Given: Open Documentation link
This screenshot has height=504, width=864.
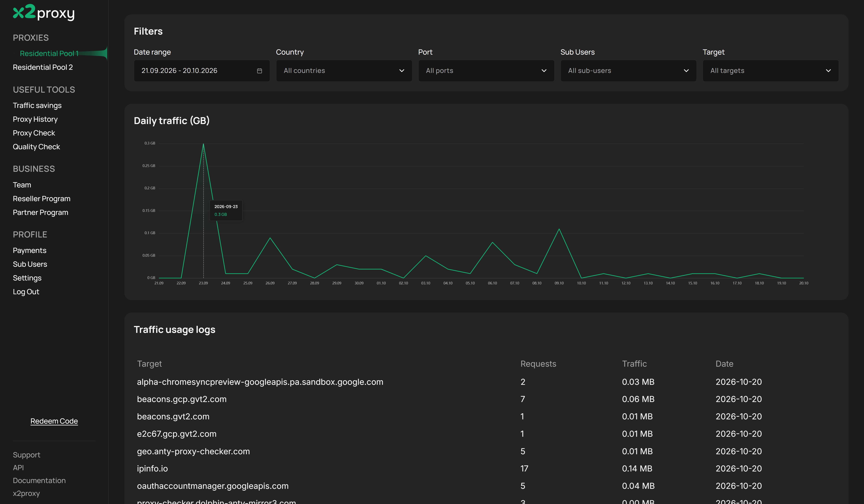Looking at the screenshot, I should (x=39, y=480).
